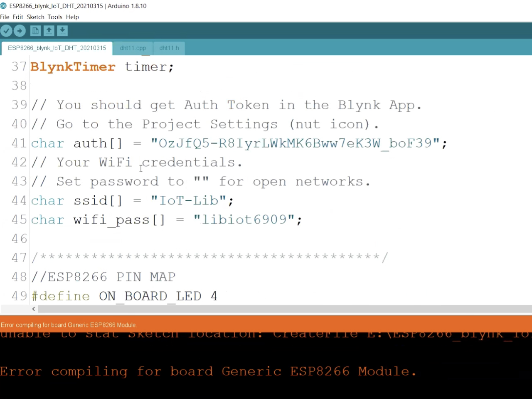Click the auth token string on line 41
The image size is (532, 399).
click(x=295, y=143)
